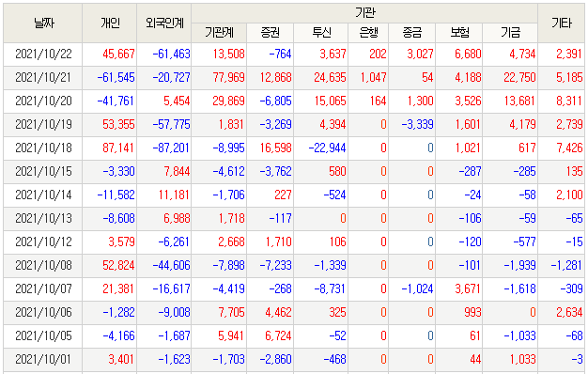Click other value 2,634

[569, 313]
